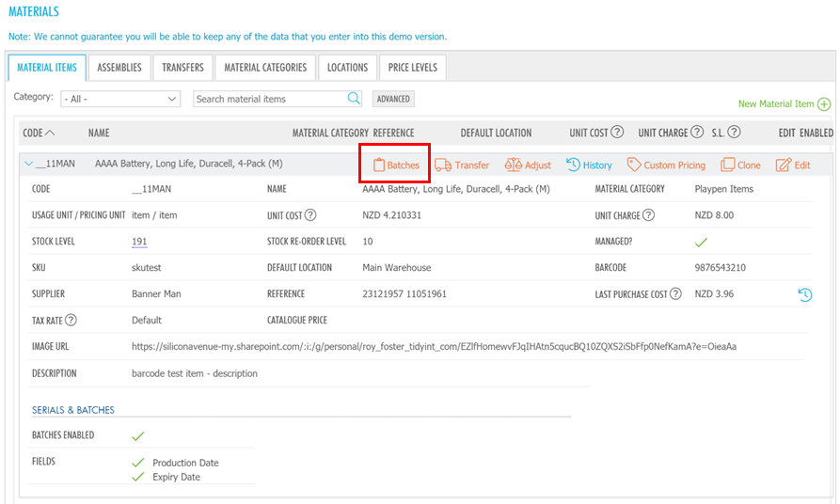This screenshot has width=840, height=504.
Task: Open Batches for the AAAA Battery item
Action: [396, 165]
